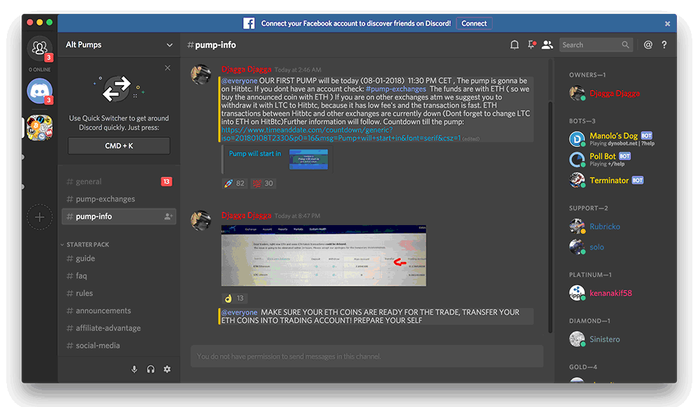This screenshot has width=700, height=407.
Task: Select Poll Bot name in member list
Action: (x=603, y=156)
